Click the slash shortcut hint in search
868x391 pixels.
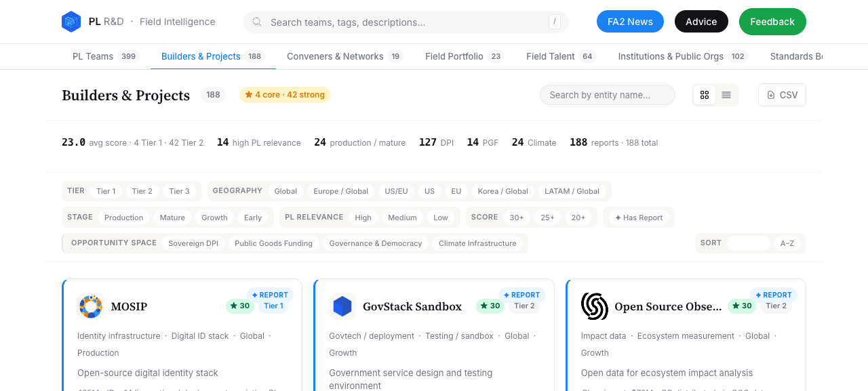555,22
